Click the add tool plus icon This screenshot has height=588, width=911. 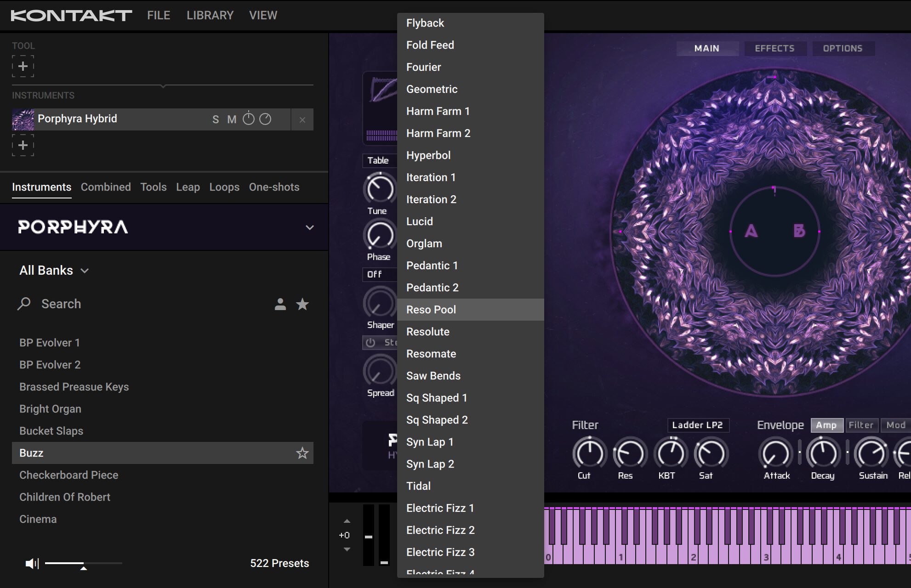[23, 66]
